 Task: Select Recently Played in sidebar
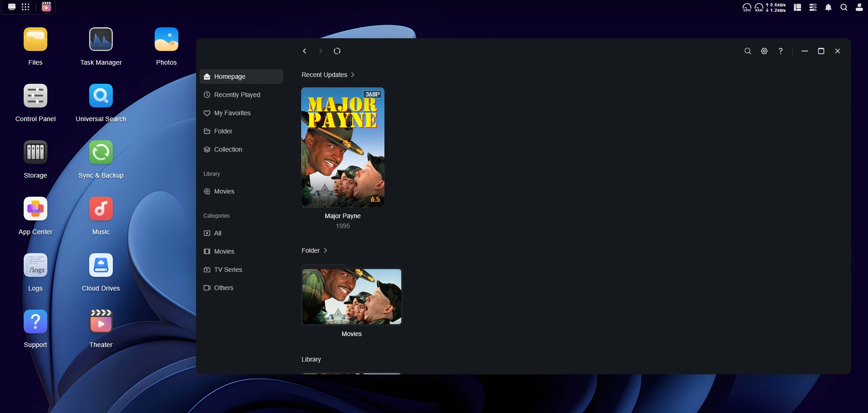tap(237, 95)
